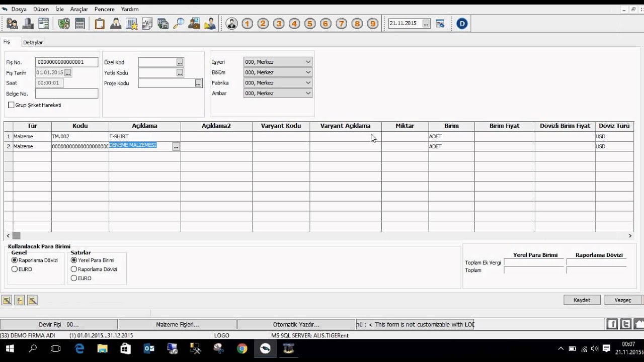Viewport: 644px width, 362px height.
Task: Click the grid horizontal scrollbar thumb
Action: pos(17,235)
